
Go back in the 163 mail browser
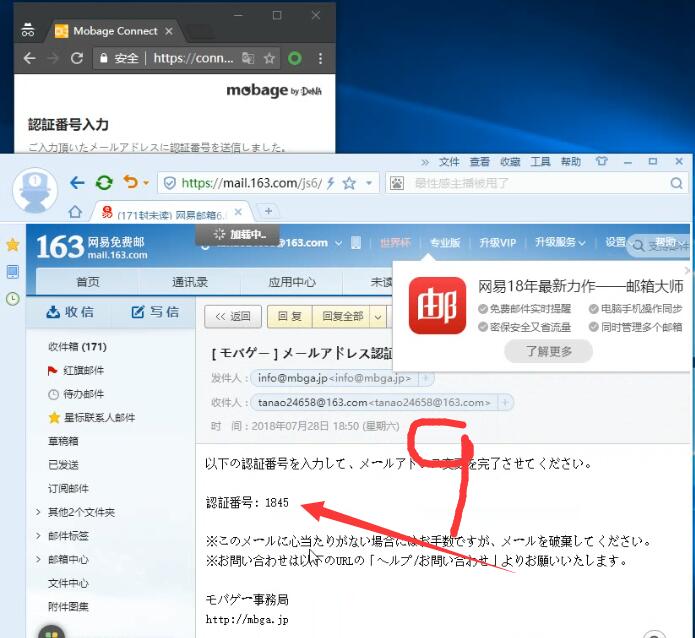(x=77, y=183)
